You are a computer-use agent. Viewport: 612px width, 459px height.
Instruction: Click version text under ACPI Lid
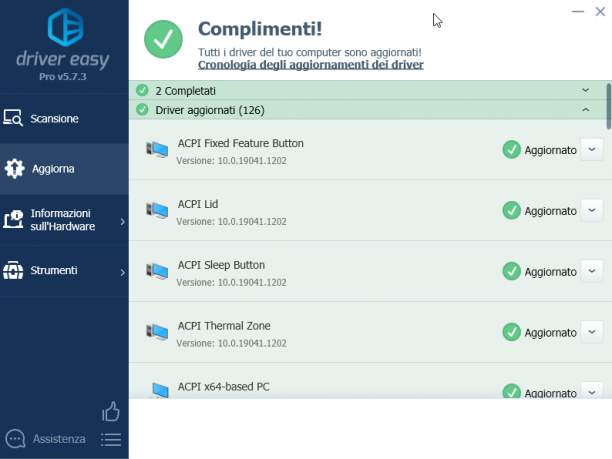231,221
